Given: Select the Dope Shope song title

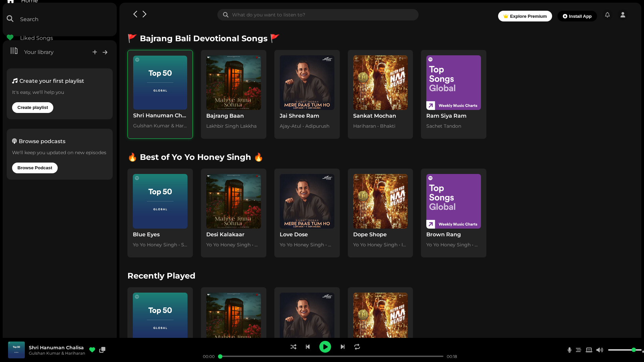Looking at the screenshot, I should 370,234.
